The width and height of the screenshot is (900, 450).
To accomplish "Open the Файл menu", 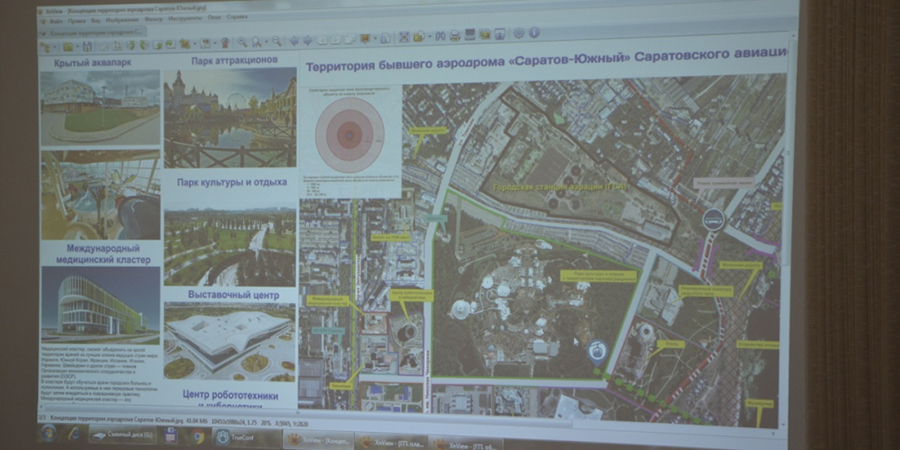I will coord(54,20).
